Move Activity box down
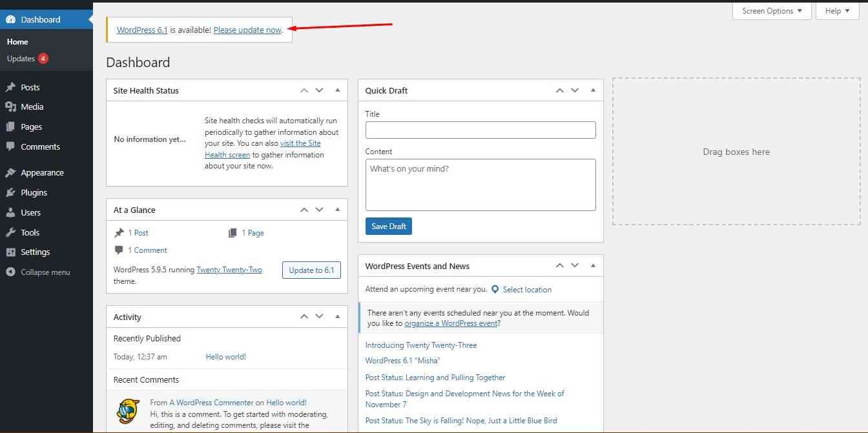This screenshot has width=868, height=433. point(319,317)
